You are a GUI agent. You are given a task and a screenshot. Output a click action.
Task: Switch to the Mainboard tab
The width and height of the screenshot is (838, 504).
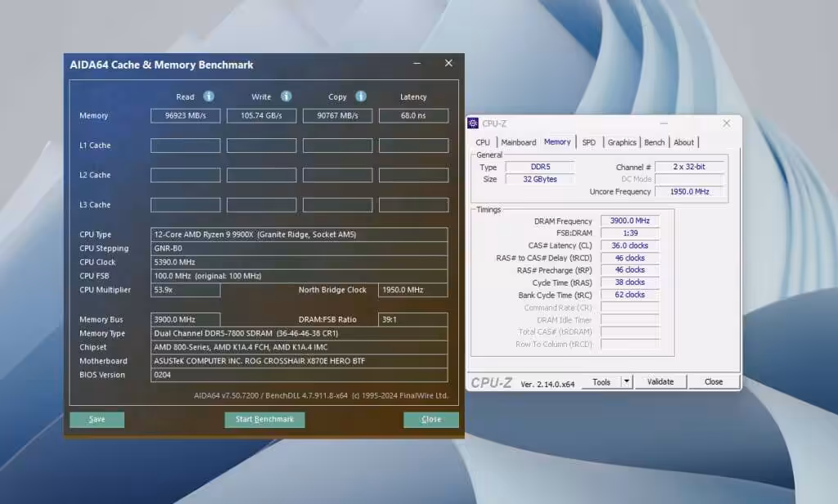click(x=519, y=142)
